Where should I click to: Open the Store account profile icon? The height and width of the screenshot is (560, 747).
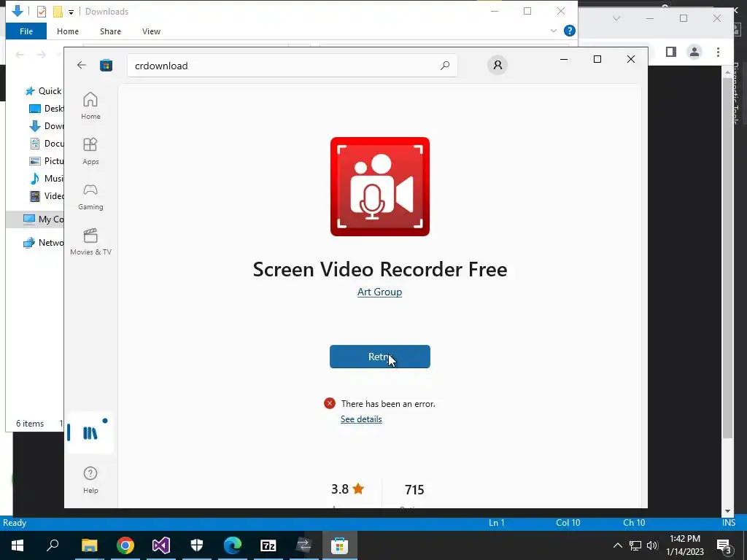point(498,65)
